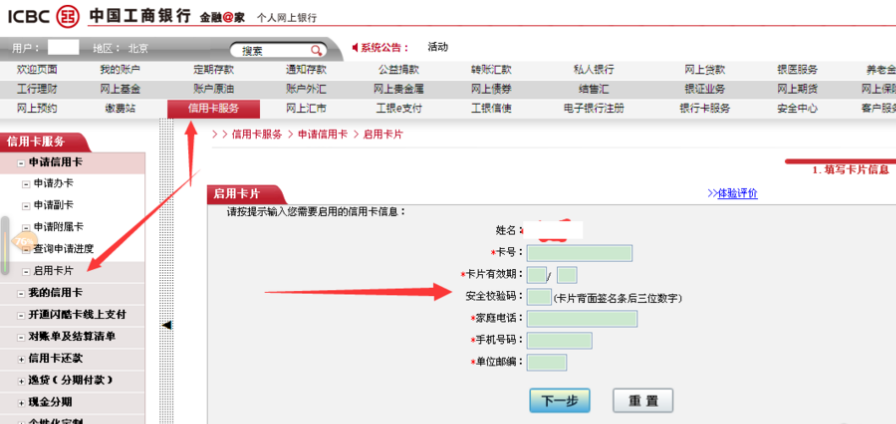This screenshot has height=424, width=896.
Task: Click the 手机号码 input field
Action: click(559, 341)
